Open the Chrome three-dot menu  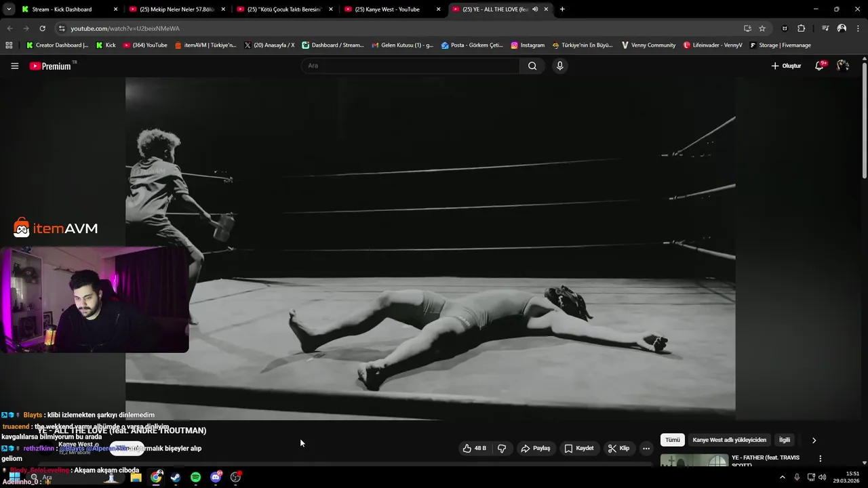tap(859, 28)
